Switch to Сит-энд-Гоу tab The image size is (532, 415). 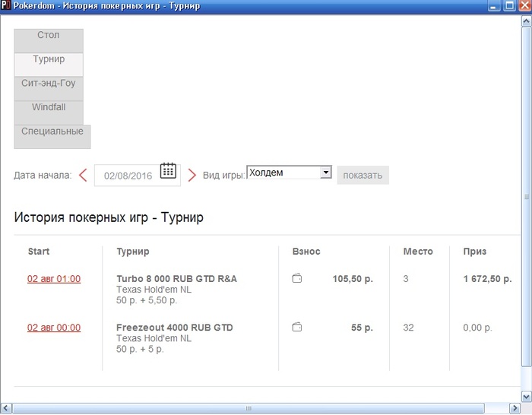tap(49, 89)
